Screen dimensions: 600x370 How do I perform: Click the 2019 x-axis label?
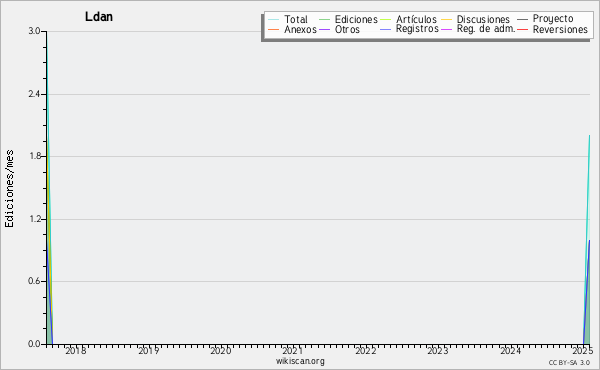click(148, 351)
